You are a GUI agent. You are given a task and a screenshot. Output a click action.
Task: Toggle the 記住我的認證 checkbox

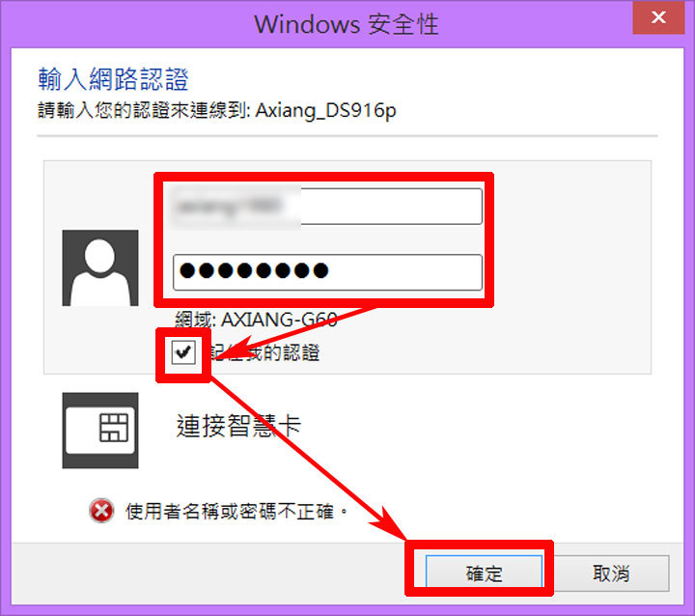click(x=183, y=352)
